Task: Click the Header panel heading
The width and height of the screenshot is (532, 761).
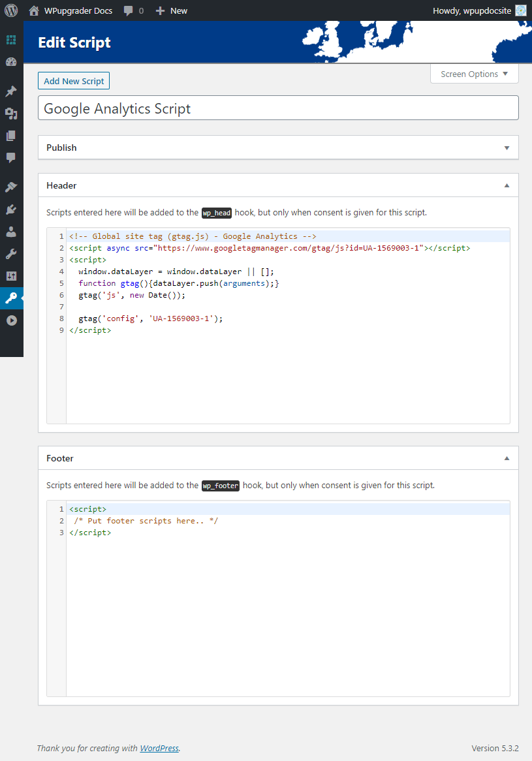Action: click(x=61, y=185)
